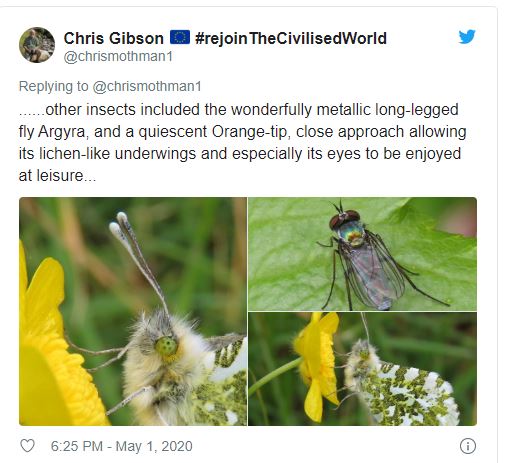
Task: View the Orange-tip butterfly head close-up photo
Action: [x=133, y=311]
